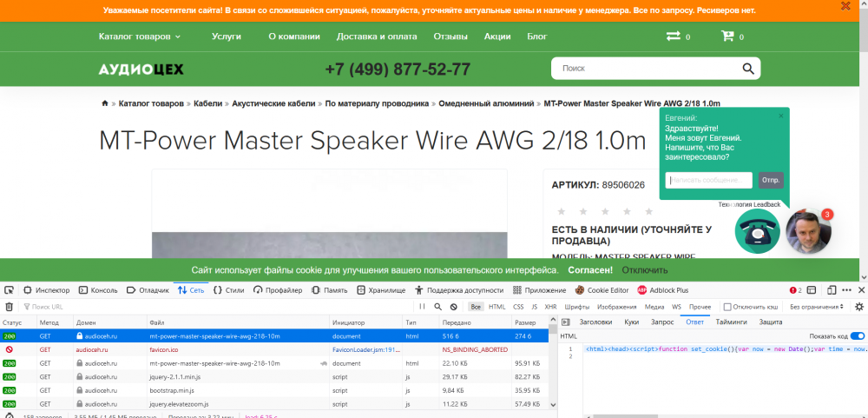Activate the element picker tool
The height and width of the screenshot is (418, 868).
click(x=9, y=290)
